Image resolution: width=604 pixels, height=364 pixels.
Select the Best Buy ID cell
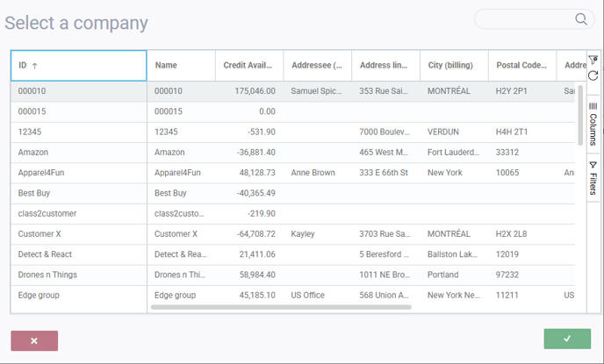(x=79, y=193)
